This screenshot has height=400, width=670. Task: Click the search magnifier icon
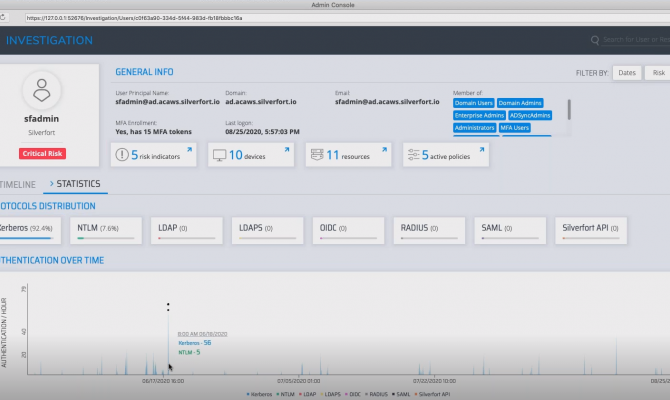[595, 40]
